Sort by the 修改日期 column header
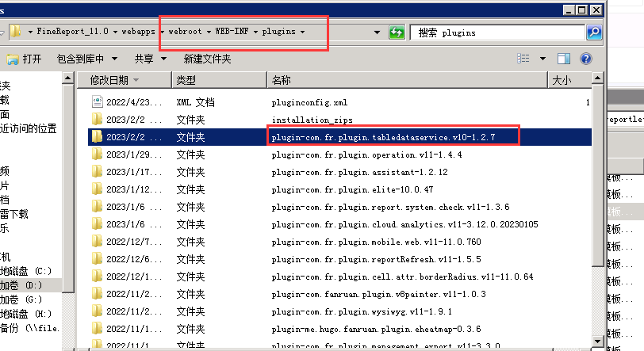The width and height of the screenshot is (644, 351). point(124,80)
